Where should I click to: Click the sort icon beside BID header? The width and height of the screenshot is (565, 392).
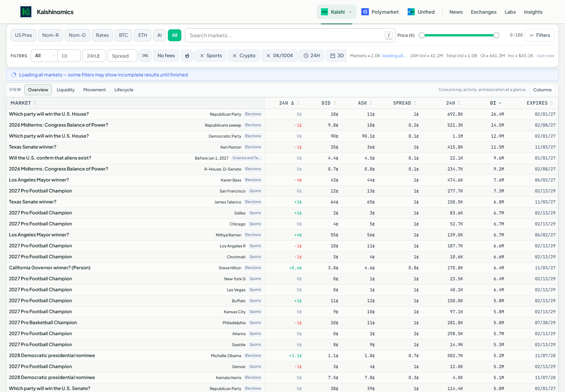point(335,103)
